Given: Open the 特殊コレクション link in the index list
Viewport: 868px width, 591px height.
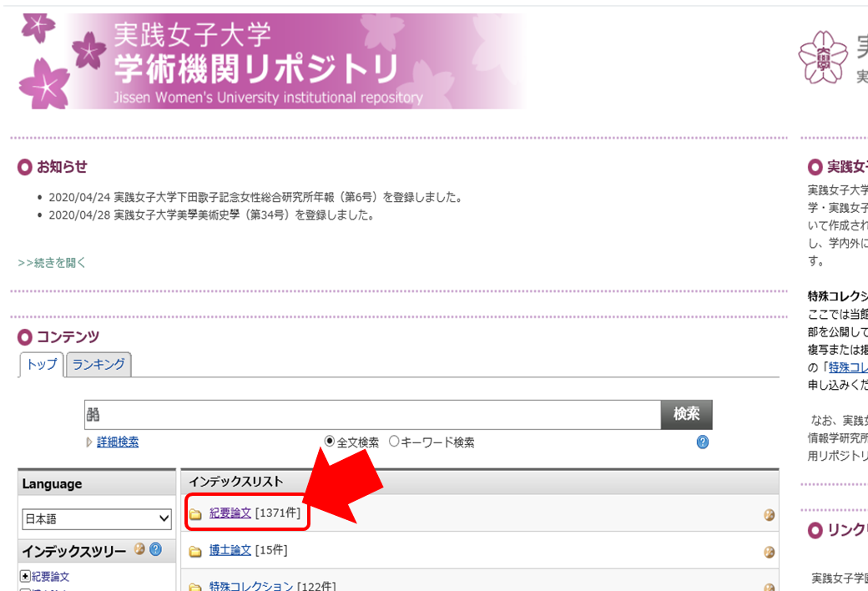Looking at the screenshot, I should (x=250, y=585).
